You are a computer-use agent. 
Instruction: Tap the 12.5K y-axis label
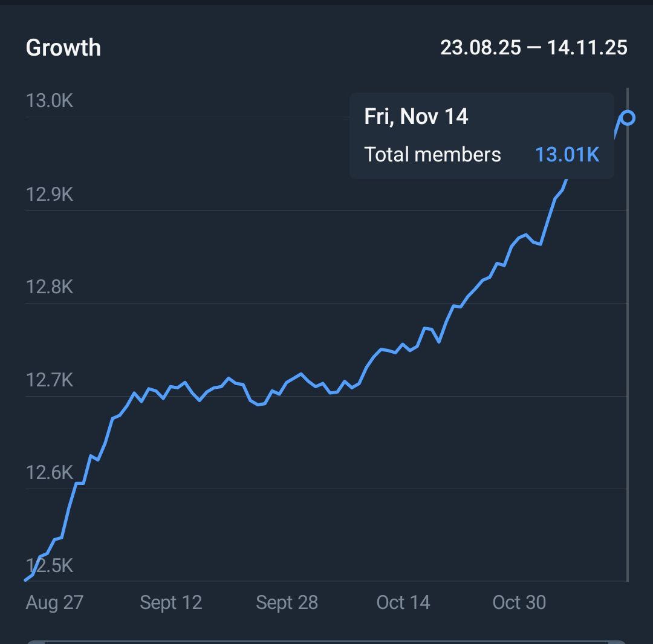tap(50, 565)
